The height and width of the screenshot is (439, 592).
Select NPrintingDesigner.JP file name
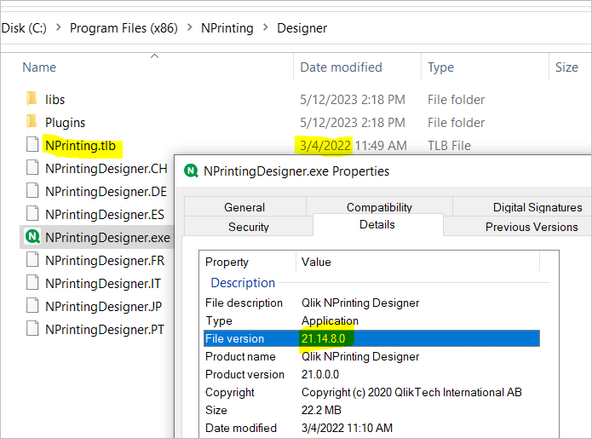point(103,307)
